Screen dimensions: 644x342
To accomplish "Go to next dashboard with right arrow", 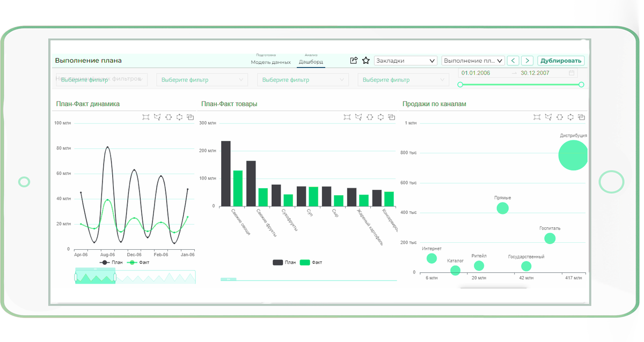I will coord(528,61).
